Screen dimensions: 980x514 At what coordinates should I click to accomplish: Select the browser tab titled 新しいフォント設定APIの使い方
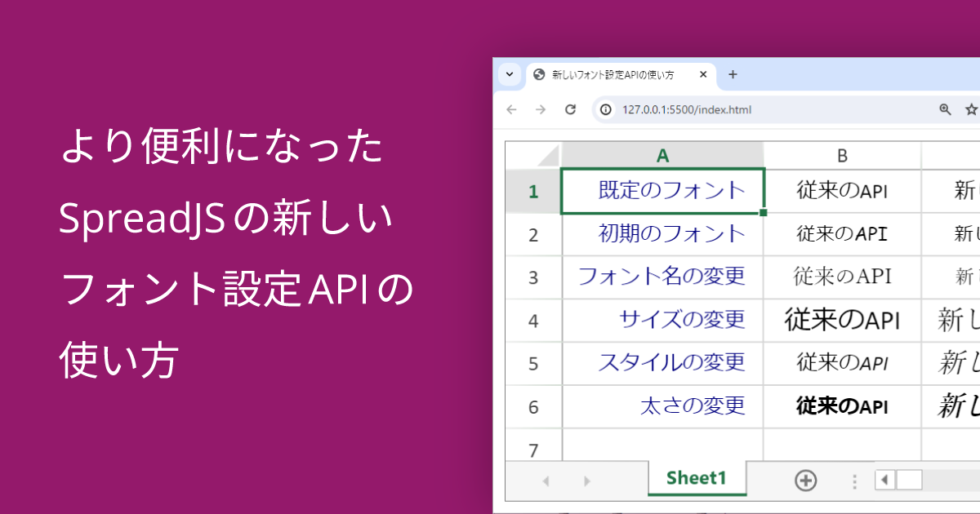pos(612,74)
